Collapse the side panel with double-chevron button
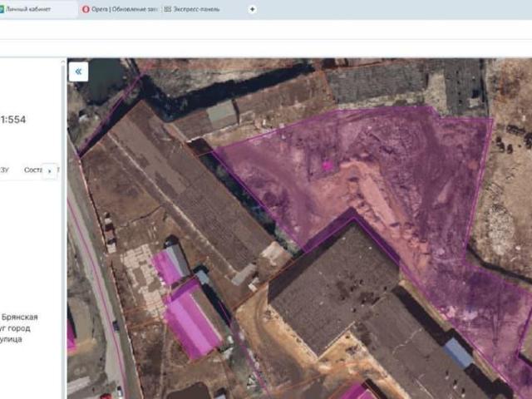Viewport: 532px width, 399px height. (78, 71)
